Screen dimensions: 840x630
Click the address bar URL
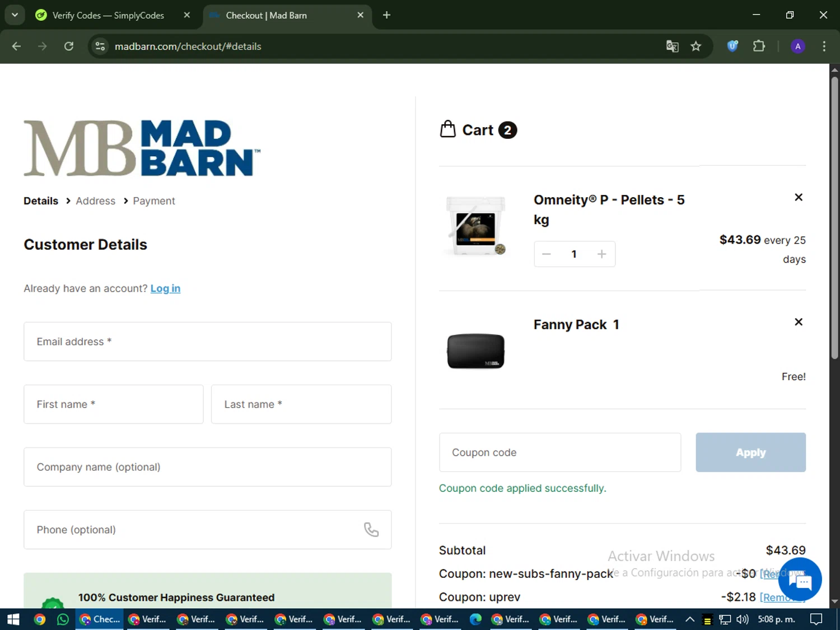(x=188, y=46)
